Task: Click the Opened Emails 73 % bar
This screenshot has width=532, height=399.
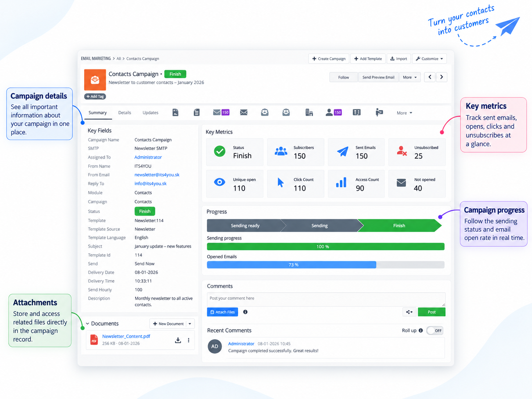Action: click(x=326, y=265)
